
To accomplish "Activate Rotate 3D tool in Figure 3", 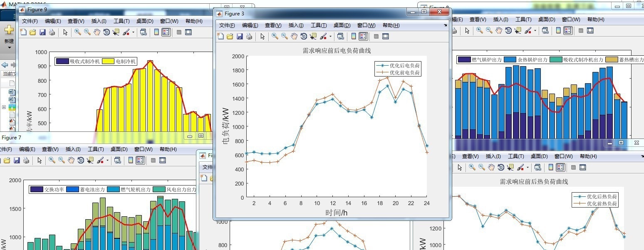I will [x=304, y=37].
